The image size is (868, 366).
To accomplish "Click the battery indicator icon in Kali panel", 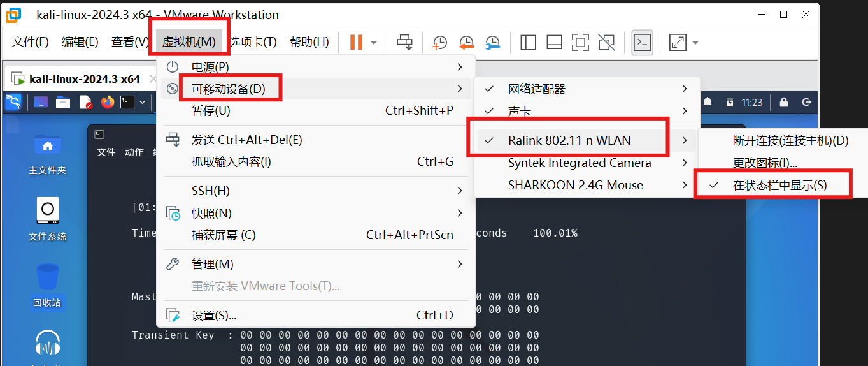I will click(x=730, y=102).
